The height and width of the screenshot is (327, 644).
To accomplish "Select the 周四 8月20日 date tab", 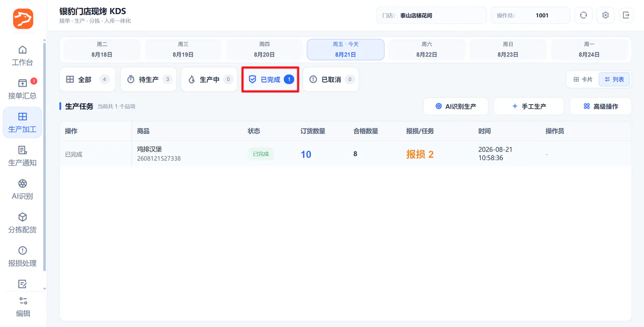I will pyautogui.click(x=264, y=49).
